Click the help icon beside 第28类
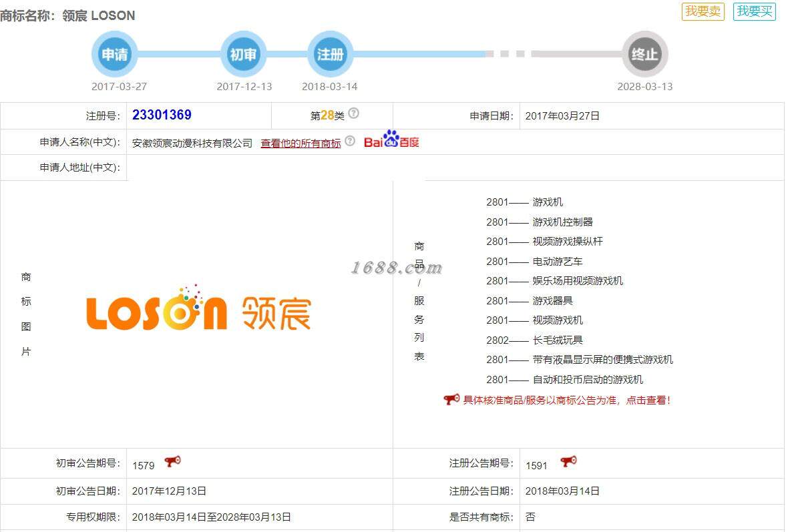This screenshot has width=792, height=532. point(353,113)
